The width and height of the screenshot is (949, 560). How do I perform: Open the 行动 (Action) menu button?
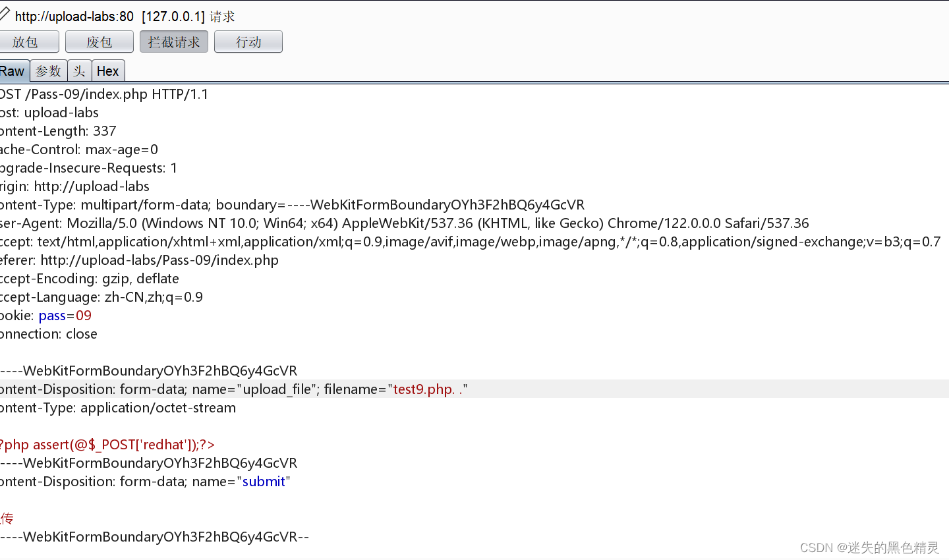[x=248, y=42]
